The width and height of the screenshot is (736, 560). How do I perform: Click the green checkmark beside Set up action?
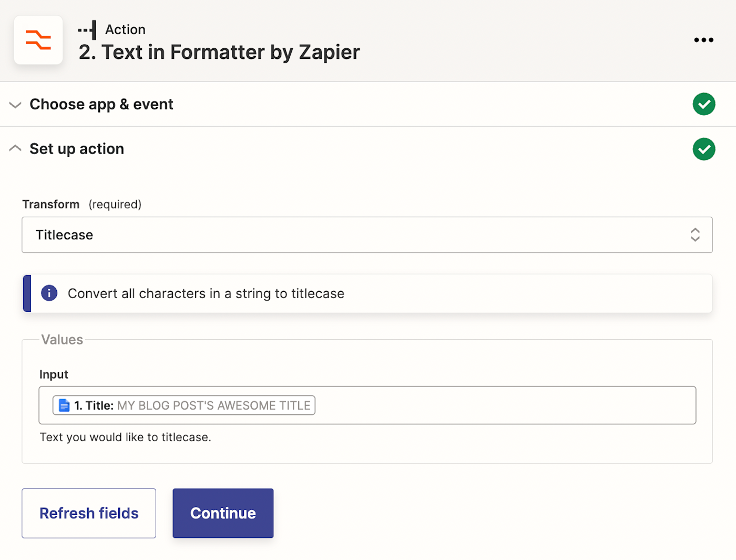pos(703,149)
